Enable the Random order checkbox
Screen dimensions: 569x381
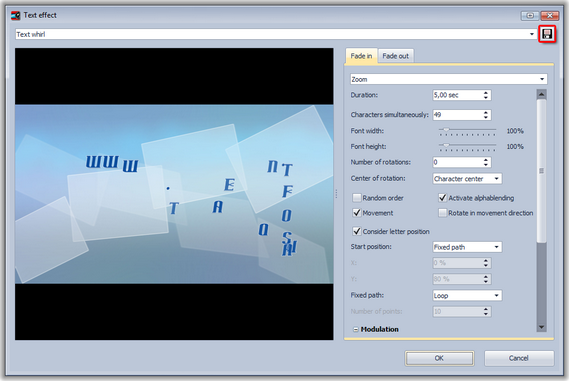point(357,198)
